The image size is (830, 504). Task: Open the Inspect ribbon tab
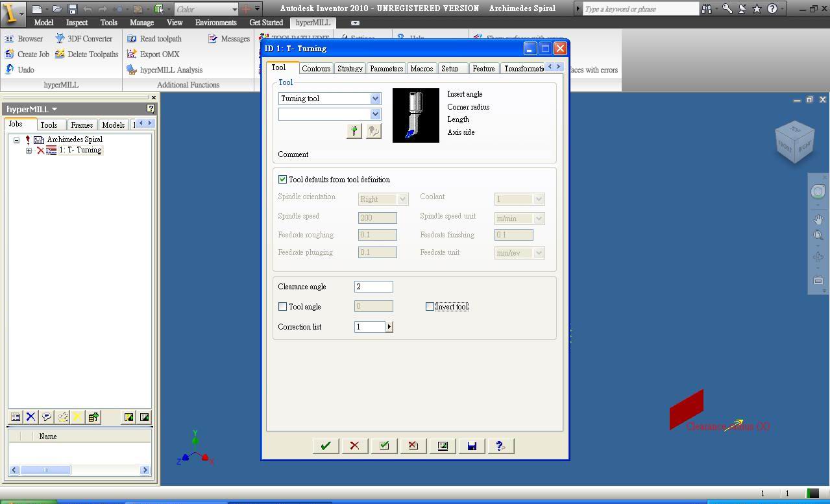(77, 23)
